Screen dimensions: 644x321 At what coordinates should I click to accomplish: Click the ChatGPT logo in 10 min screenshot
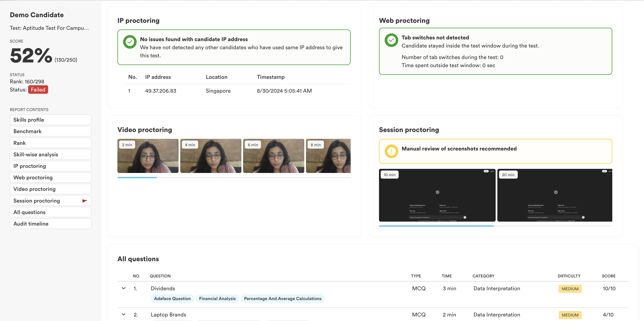pyautogui.click(x=437, y=192)
